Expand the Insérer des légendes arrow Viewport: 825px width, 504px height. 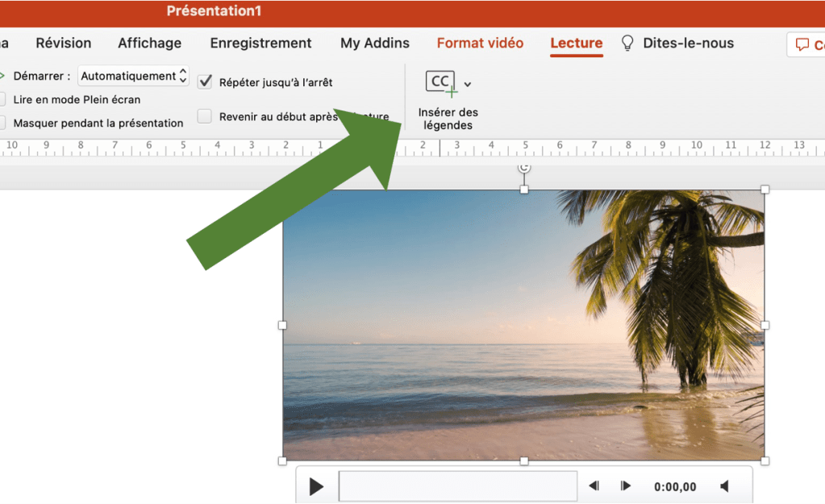click(x=468, y=84)
